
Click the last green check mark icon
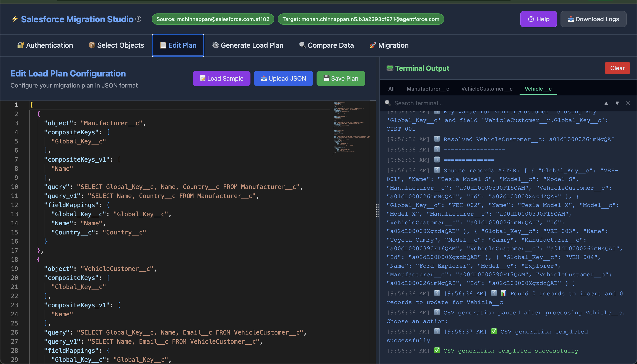[437, 350]
